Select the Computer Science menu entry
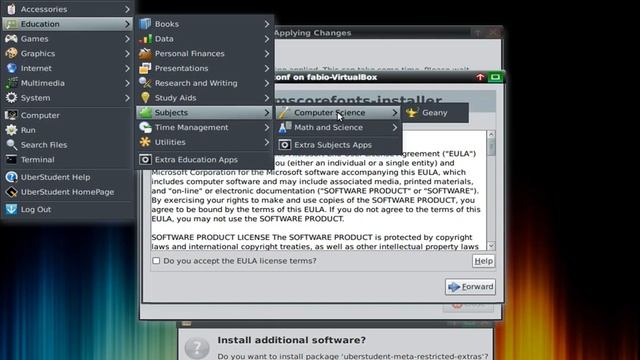The image size is (640, 360). (338, 113)
